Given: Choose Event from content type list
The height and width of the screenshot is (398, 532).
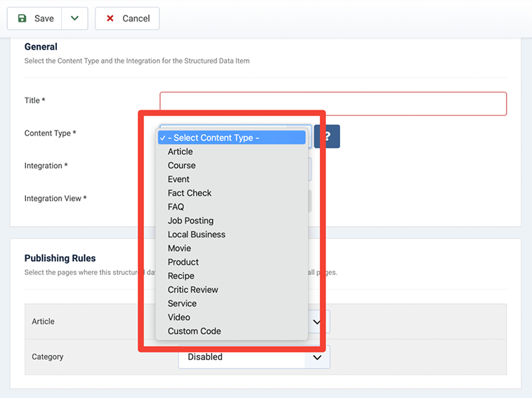Looking at the screenshot, I should pyautogui.click(x=232, y=179).
